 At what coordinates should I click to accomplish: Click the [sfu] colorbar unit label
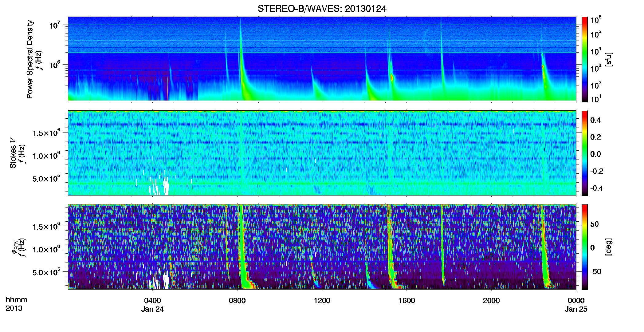(x=609, y=59)
